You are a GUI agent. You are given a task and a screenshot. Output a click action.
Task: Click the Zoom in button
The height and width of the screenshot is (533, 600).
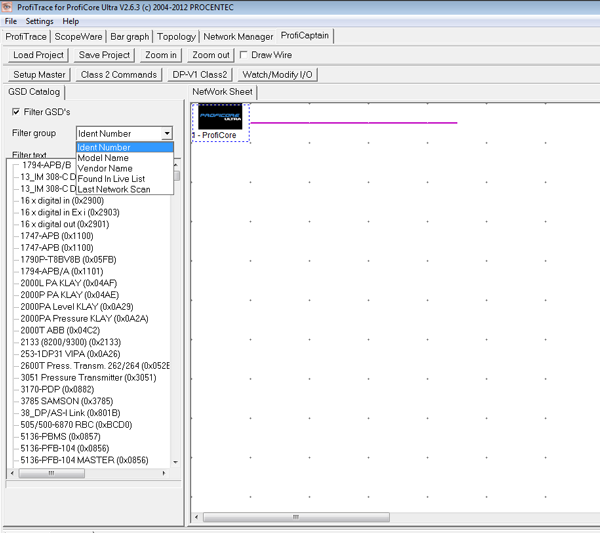click(x=161, y=55)
